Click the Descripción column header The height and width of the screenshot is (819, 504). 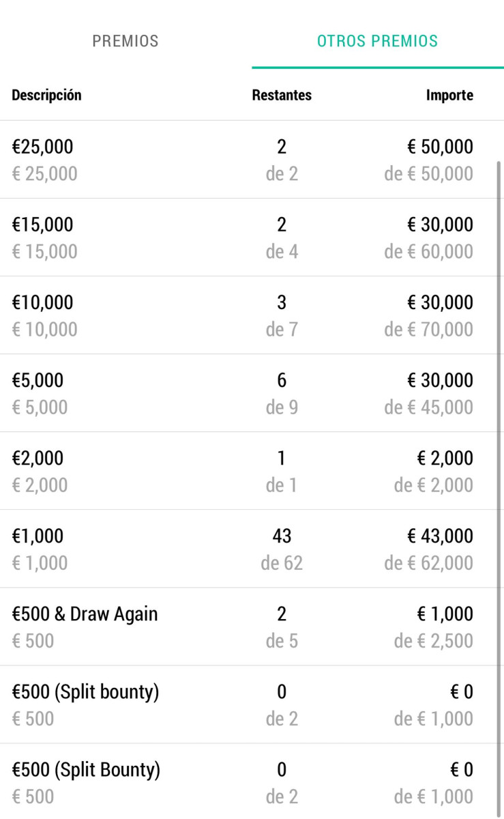click(46, 96)
